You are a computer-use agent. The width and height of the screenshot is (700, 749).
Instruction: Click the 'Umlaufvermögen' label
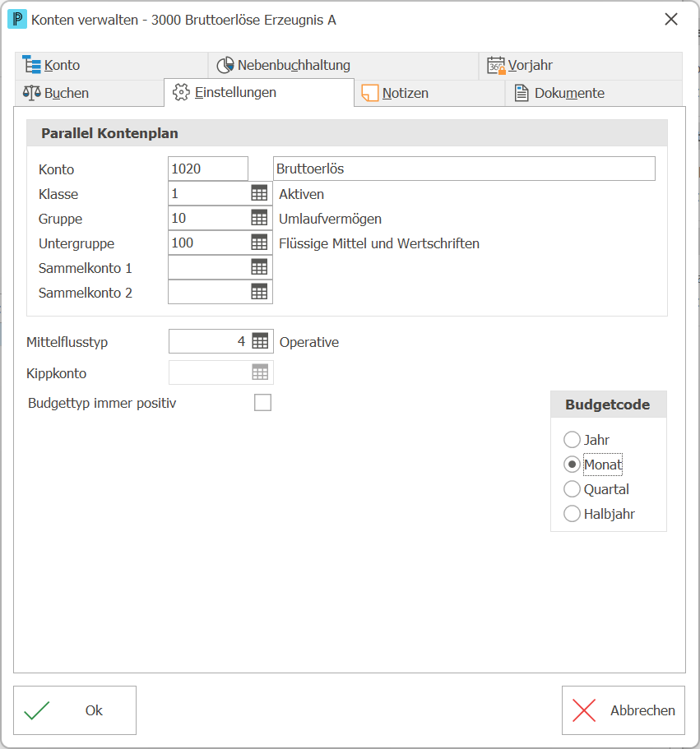[330, 219]
